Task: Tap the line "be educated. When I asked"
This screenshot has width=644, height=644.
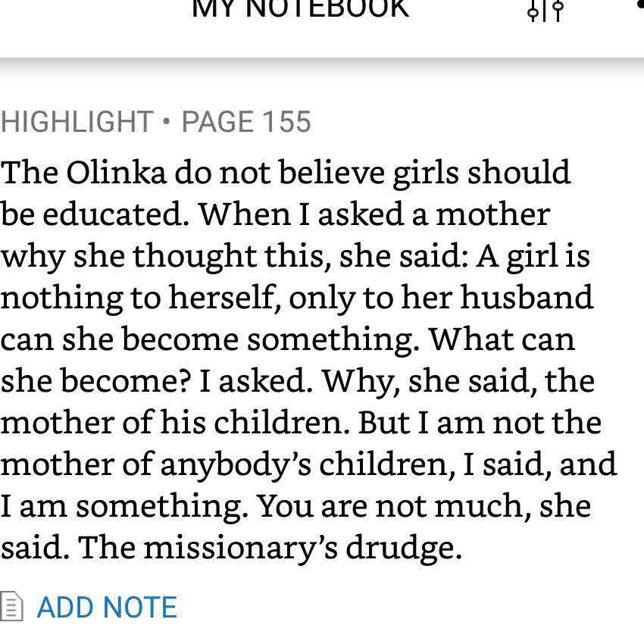Action: 275,214
